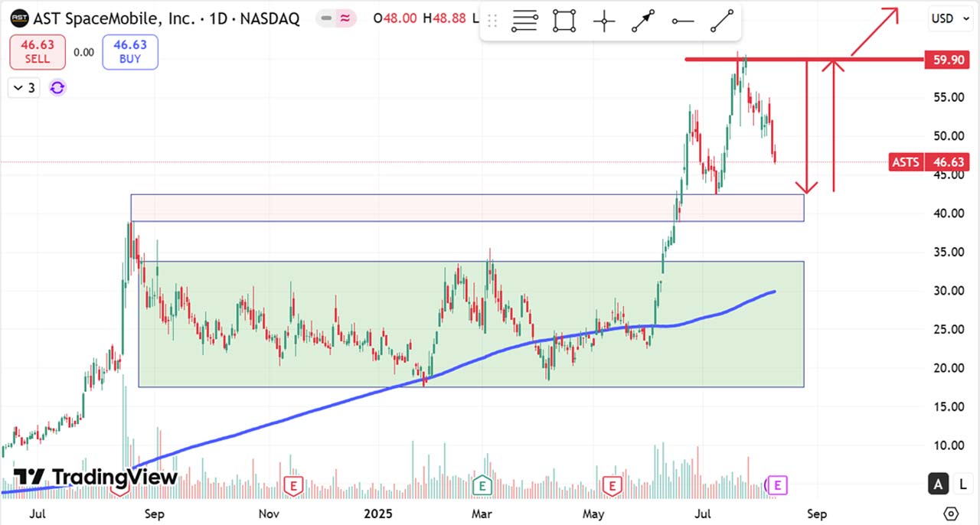Click the 46.63 SELL button
Screen dimensions: 980x525
coord(37,52)
